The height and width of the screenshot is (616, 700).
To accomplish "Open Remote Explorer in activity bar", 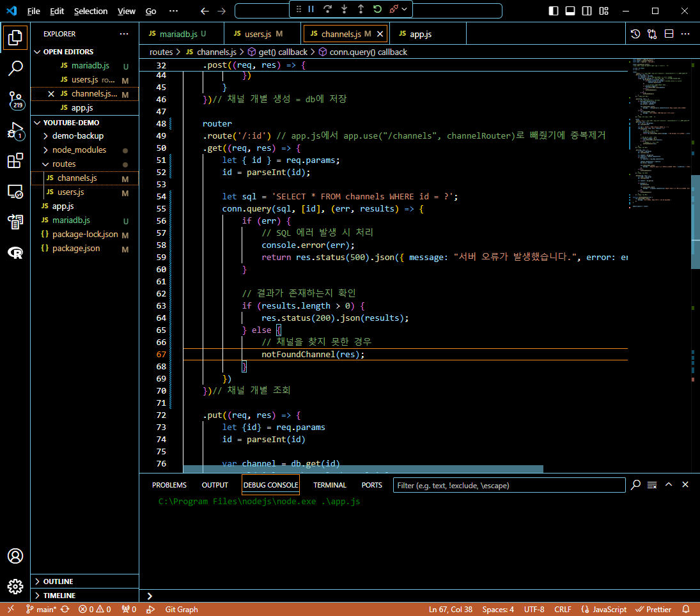I will point(15,192).
